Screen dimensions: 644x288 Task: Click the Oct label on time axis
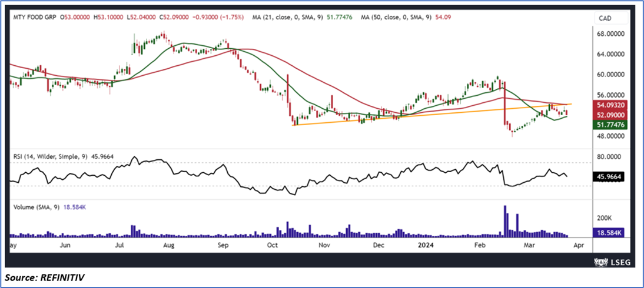(x=273, y=245)
